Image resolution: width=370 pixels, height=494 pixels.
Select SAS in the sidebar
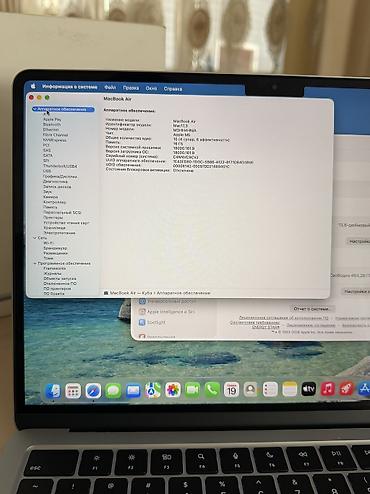pyautogui.click(x=47, y=150)
